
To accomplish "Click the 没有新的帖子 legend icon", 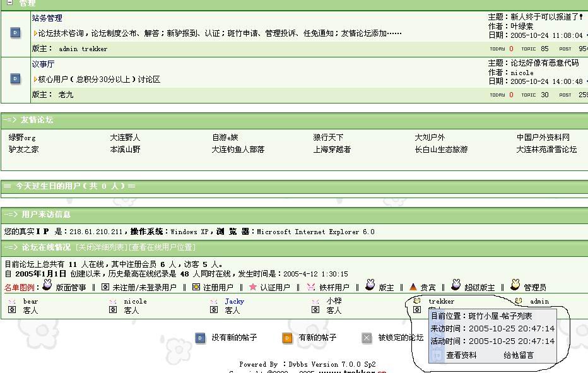I will coord(200,338).
